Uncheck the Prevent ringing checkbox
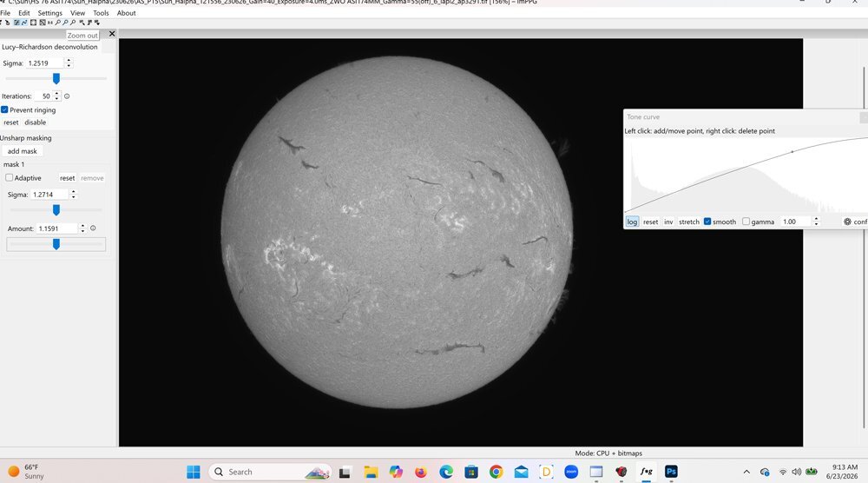The width and height of the screenshot is (868, 483). coord(4,109)
